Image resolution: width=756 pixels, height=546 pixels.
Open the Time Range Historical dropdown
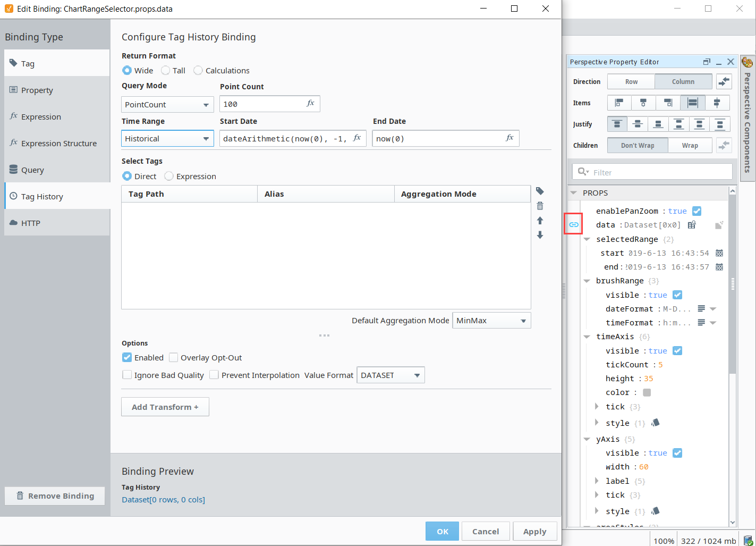[x=167, y=138]
